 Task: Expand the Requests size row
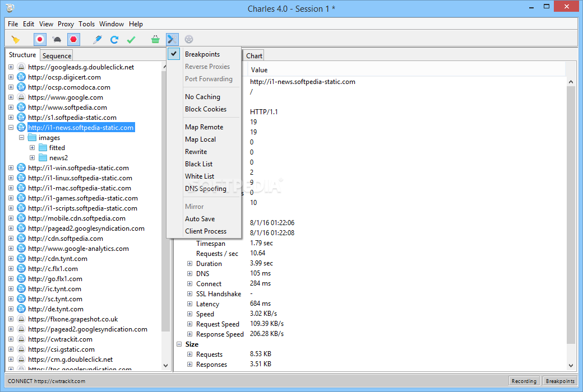[x=189, y=354]
